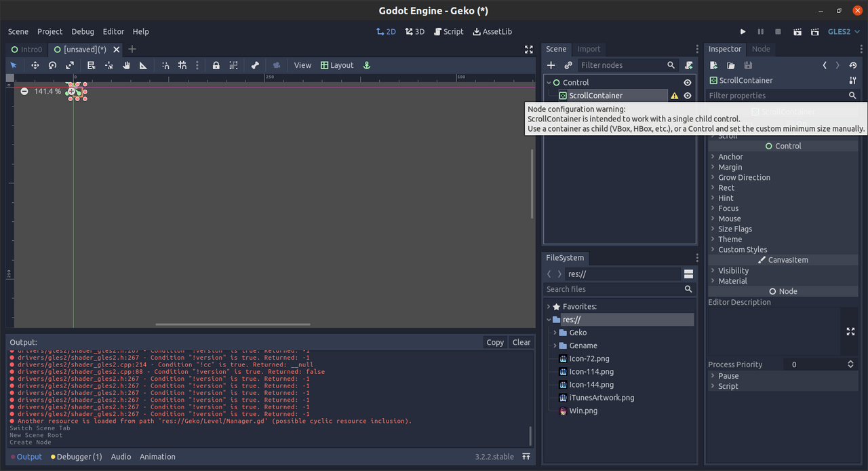This screenshot has height=471, width=868.
Task: Toggle visibility of the ScrollContainer node
Action: [x=688, y=96]
